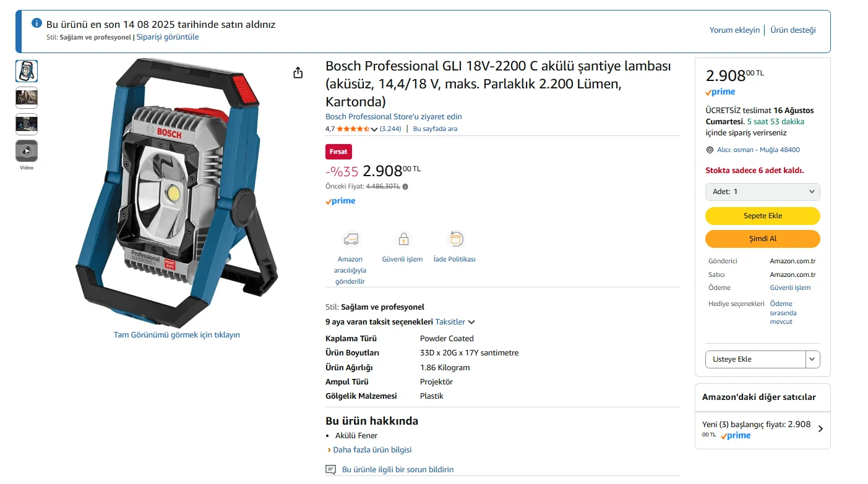Open the Yorum ekleyin link
The image size is (868, 484).
tap(734, 30)
